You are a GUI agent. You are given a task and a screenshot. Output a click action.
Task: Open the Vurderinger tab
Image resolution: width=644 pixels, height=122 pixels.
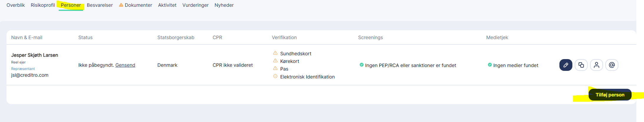[x=195, y=5]
